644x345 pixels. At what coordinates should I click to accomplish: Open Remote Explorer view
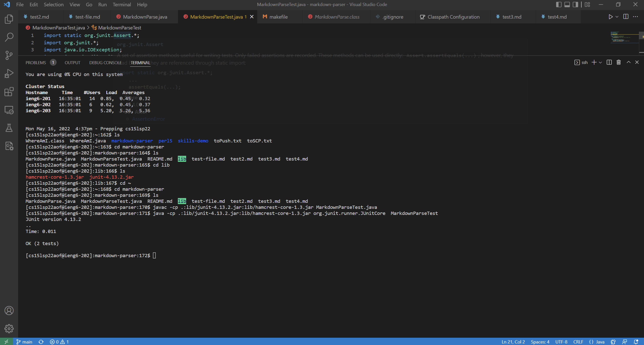click(x=9, y=110)
